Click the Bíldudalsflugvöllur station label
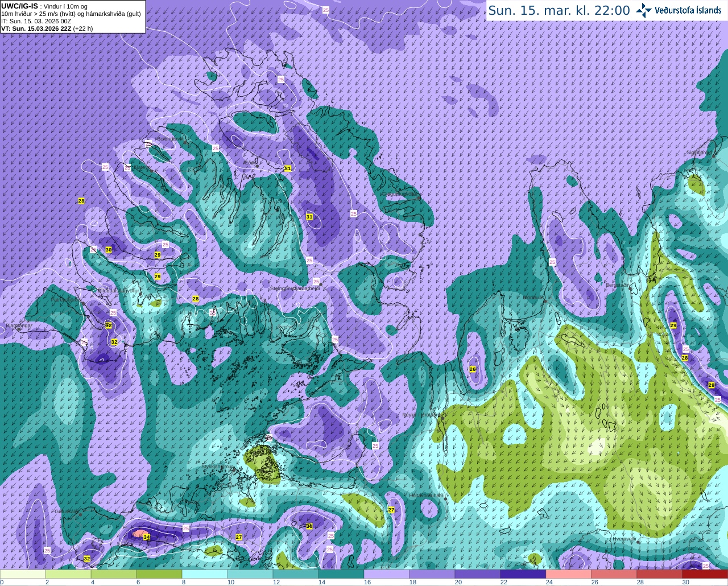The width and height of the screenshot is (728, 586). pos(118,290)
